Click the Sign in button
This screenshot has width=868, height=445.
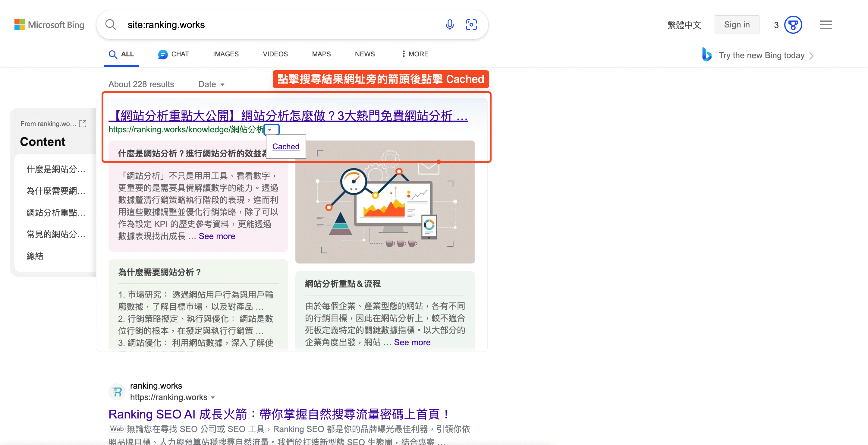(x=737, y=25)
